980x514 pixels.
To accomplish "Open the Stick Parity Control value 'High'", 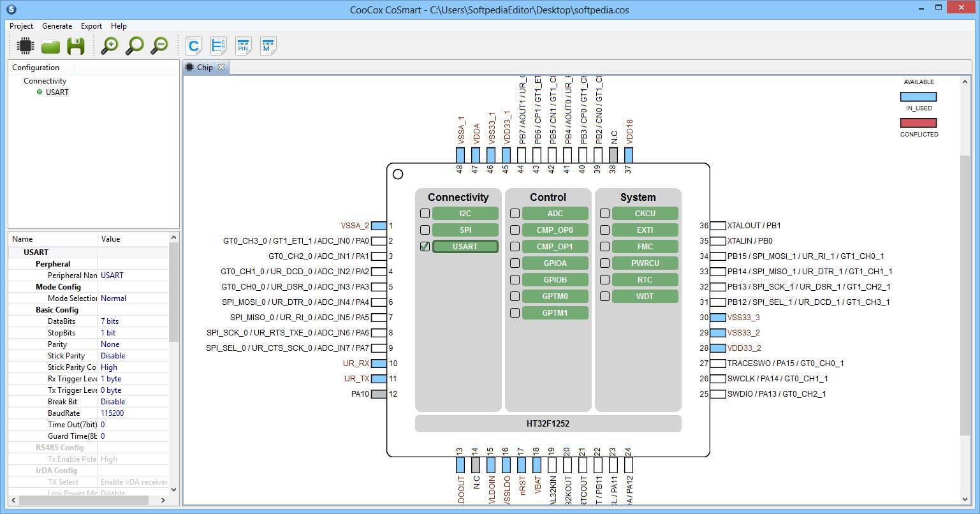I will point(133,367).
